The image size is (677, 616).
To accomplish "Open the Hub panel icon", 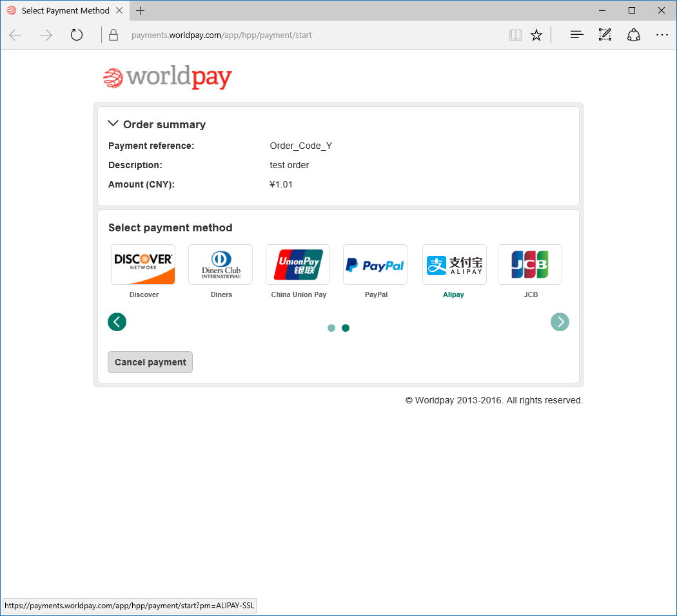I will (576, 35).
